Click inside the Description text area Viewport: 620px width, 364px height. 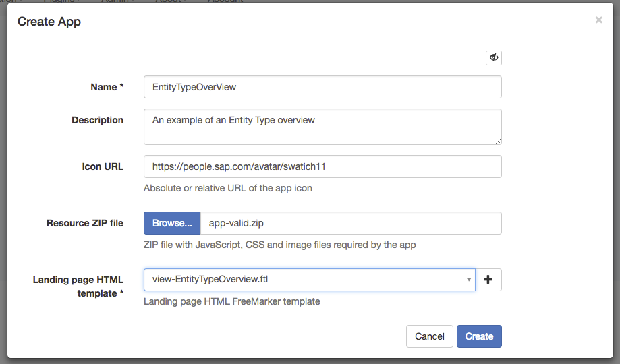322,127
